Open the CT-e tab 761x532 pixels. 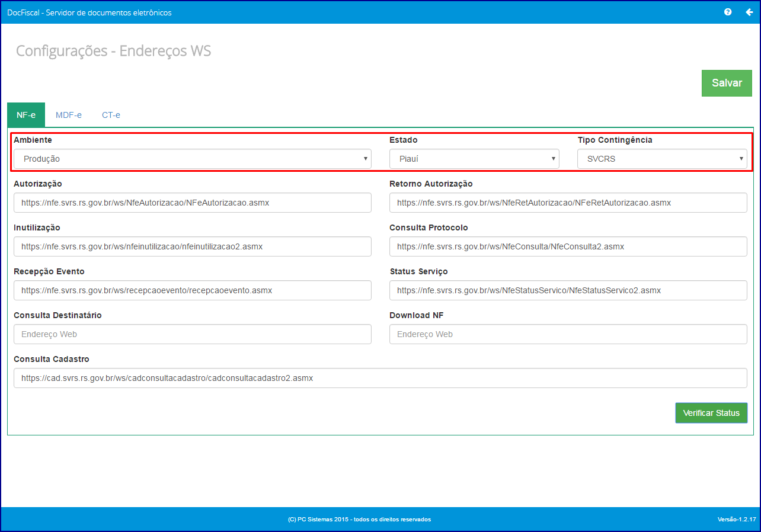point(111,115)
